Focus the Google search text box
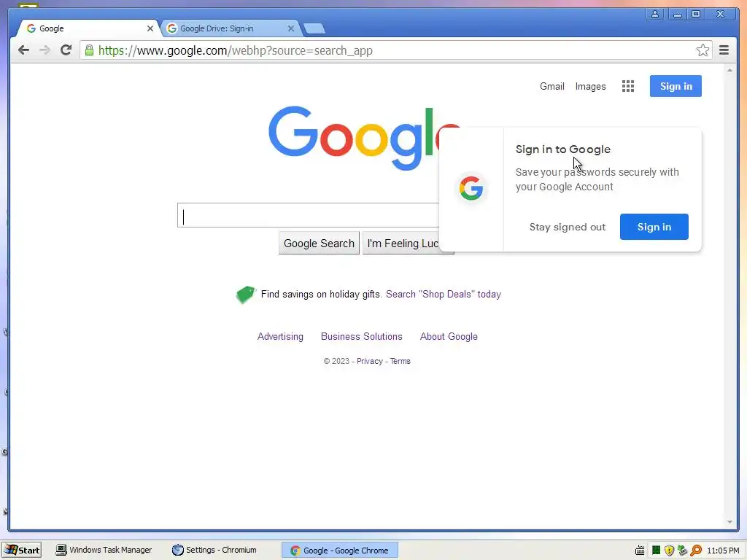 coord(309,215)
